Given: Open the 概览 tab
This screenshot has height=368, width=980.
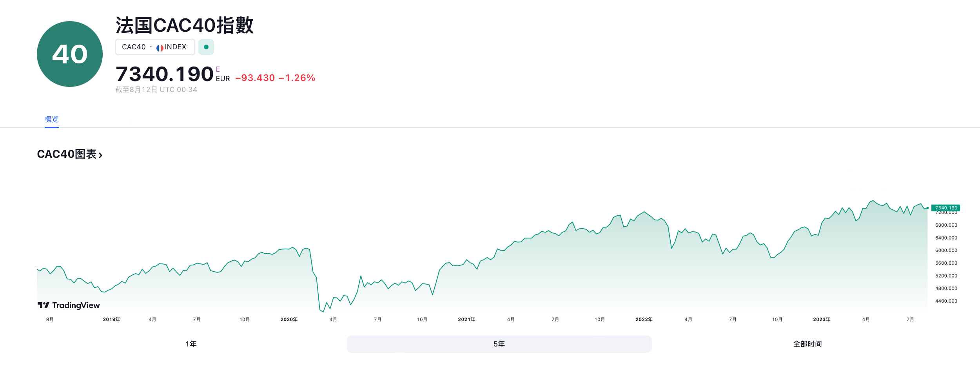Looking at the screenshot, I should pyautogui.click(x=52, y=119).
